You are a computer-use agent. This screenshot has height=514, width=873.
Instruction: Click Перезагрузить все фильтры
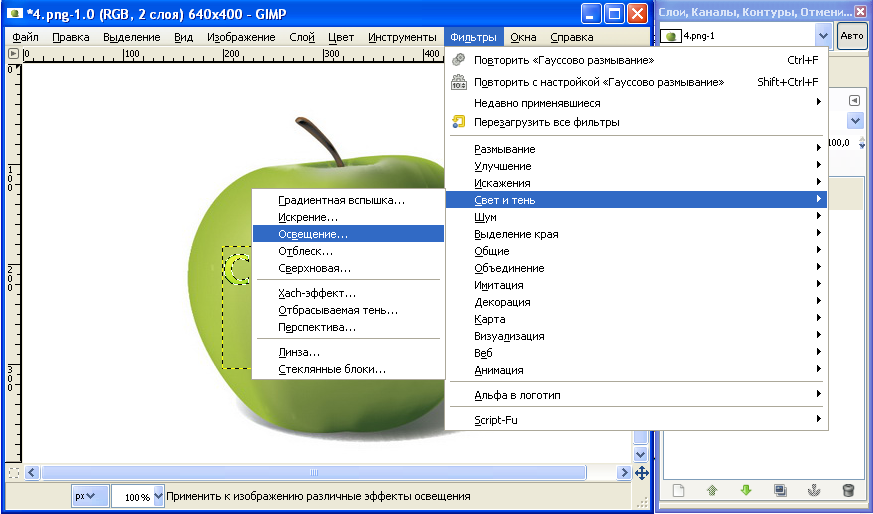click(547, 122)
